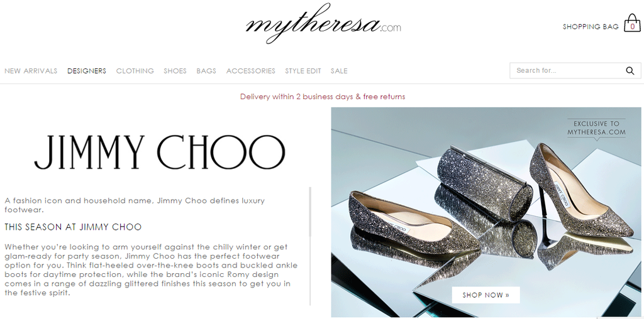This screenshot has width=644, height=319.
Task: Open the Designers menu
Action: coord(87,71)
